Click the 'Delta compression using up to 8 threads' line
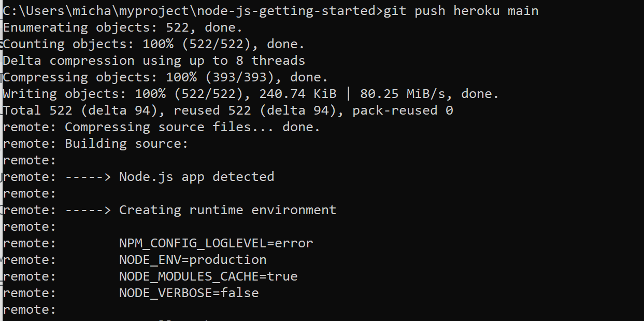The height and width of the screenshot is (321, 644). point(154,61)
